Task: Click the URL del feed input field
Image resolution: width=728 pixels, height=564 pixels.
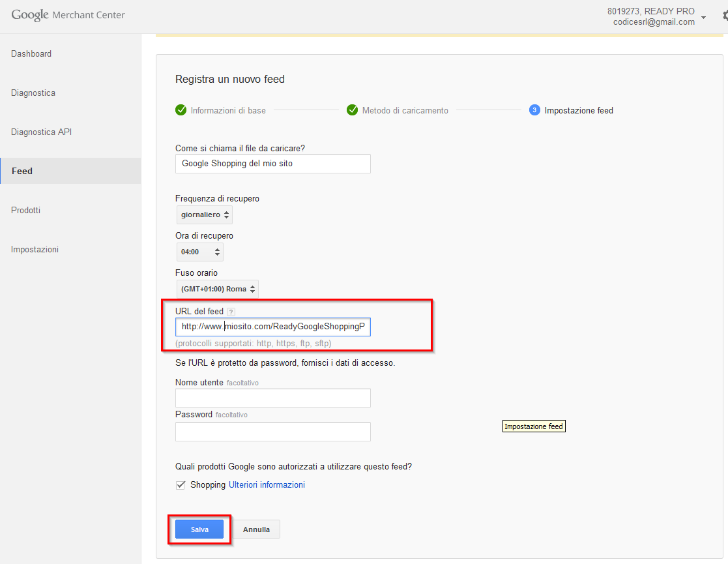Action: pos(273,327)
